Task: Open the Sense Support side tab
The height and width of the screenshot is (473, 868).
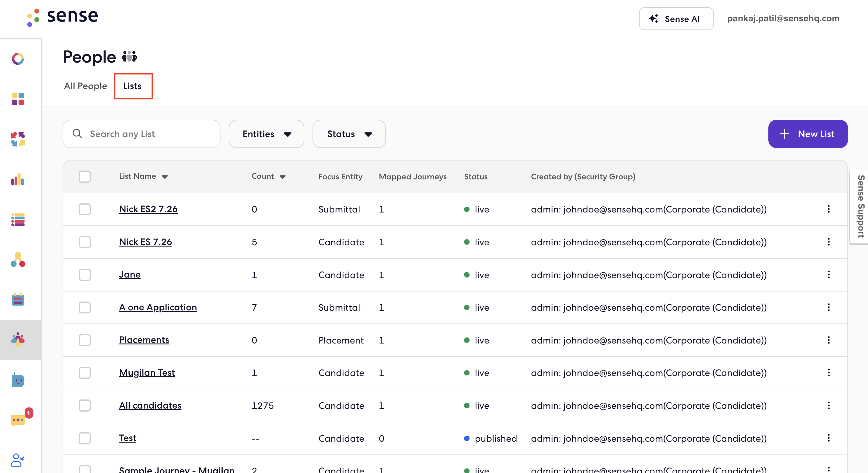Action: 859,206
